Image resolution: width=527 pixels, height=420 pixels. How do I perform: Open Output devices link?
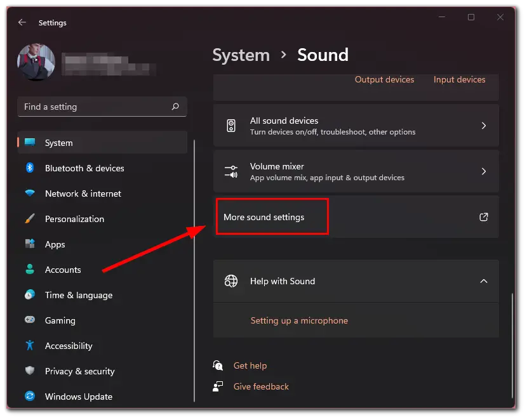(385, 79)
